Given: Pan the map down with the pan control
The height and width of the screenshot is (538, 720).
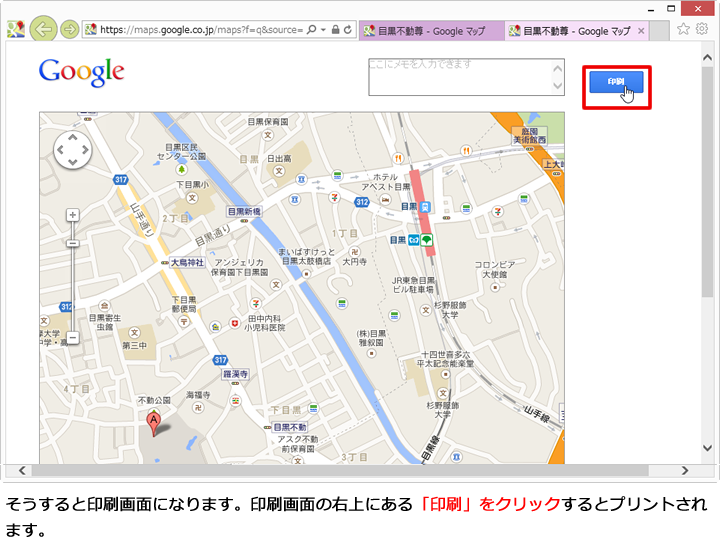Looking at the screenshot, I should 73,162.
